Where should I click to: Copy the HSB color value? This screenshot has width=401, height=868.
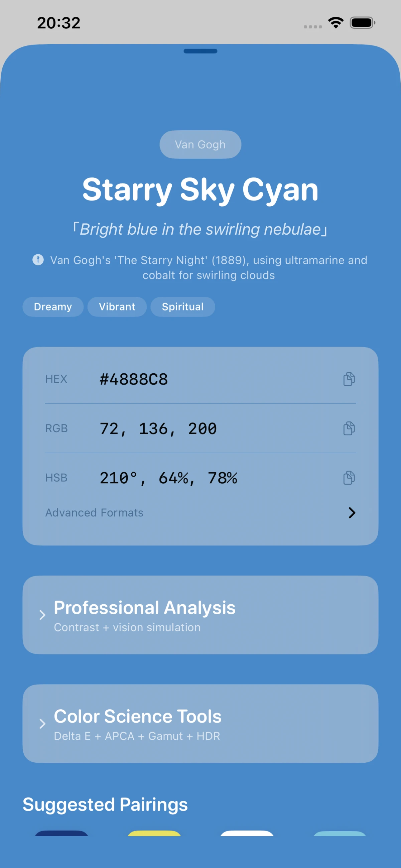click(x=349, y=478)
